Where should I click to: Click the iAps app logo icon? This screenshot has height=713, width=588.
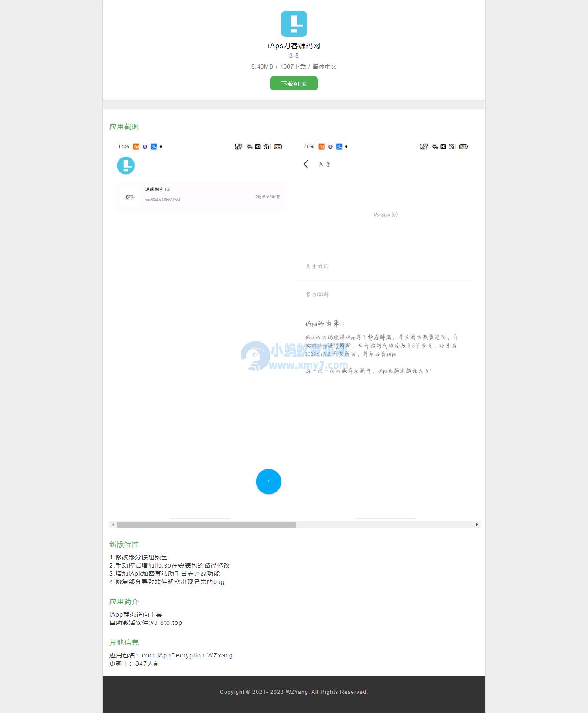(294, 24)
